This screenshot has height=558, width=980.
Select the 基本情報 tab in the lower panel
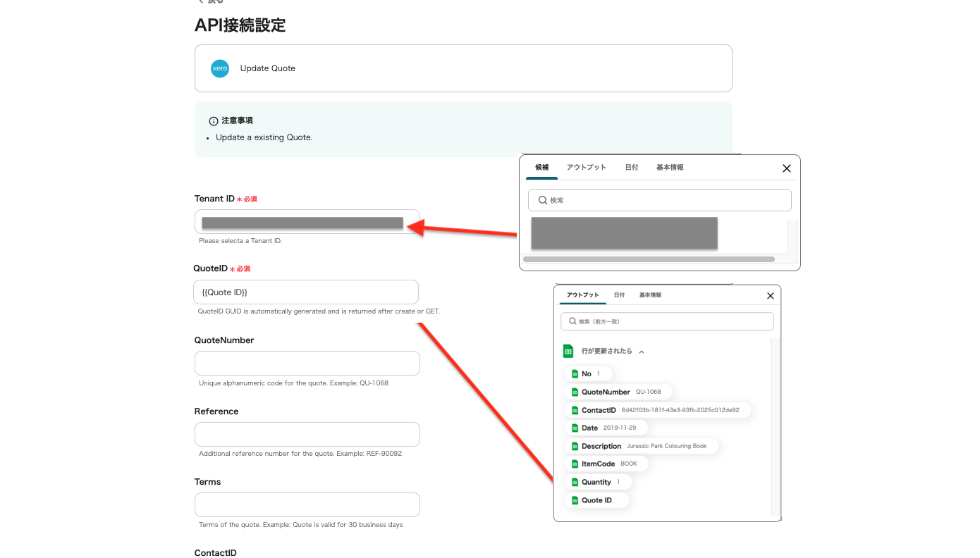coord(650,295)
